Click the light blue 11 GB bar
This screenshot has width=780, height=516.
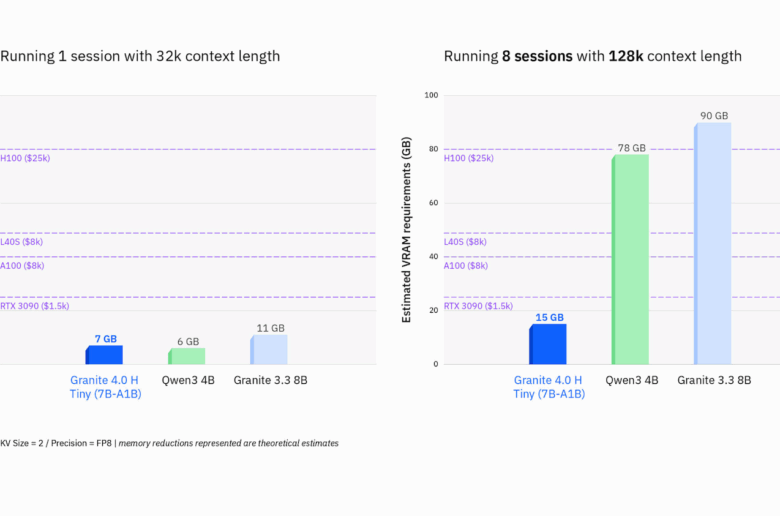268,349
